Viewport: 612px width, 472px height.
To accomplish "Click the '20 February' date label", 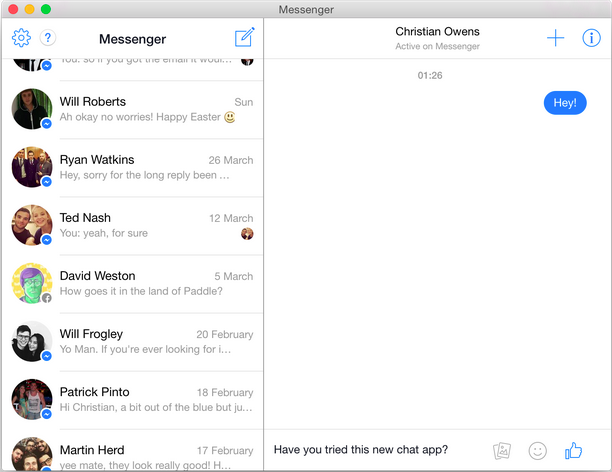I will [225, 335].
